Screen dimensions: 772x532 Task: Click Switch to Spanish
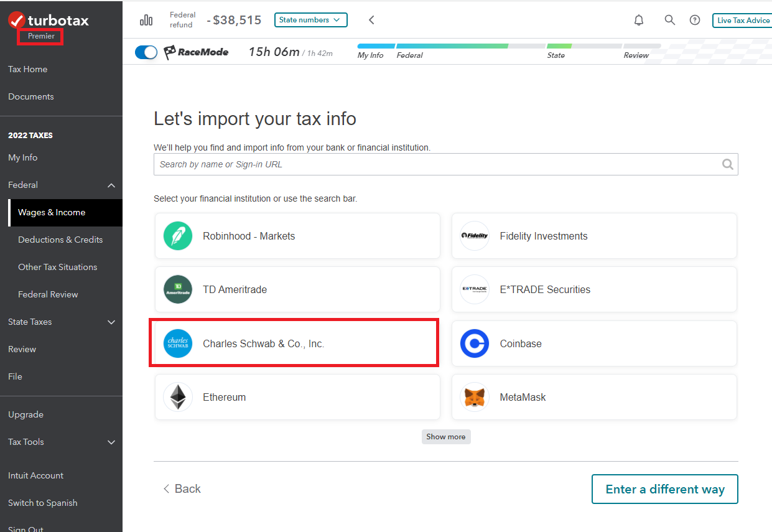(43, 503)
